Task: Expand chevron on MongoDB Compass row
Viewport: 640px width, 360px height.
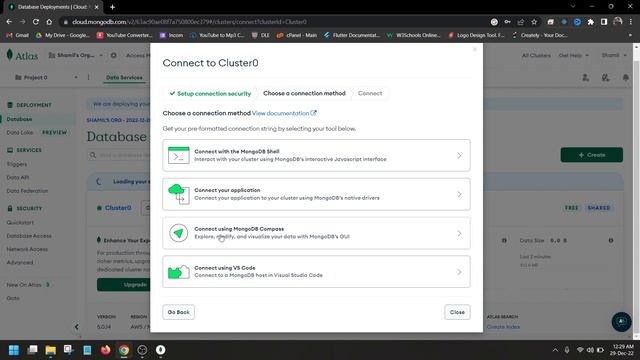Action: (459, 233)
